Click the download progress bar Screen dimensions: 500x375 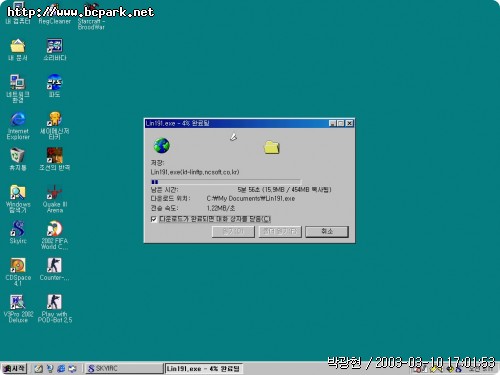coord(226,182)
